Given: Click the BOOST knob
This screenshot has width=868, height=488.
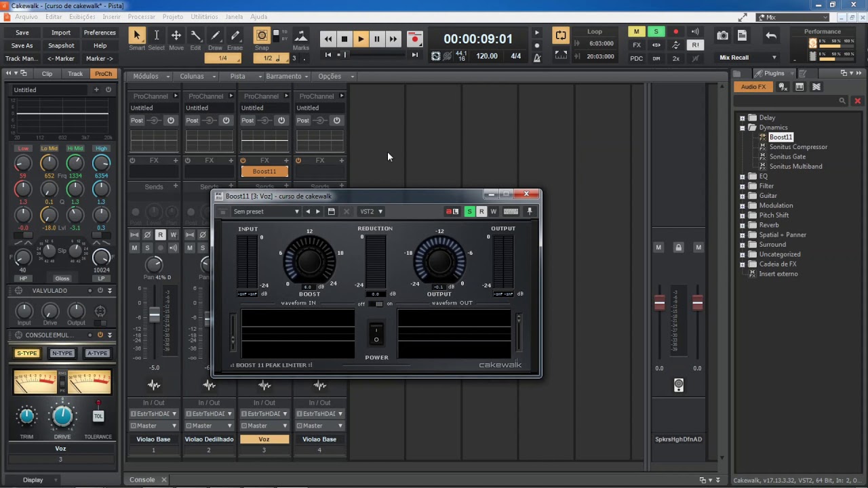Looking at the screenshot, I should pyautogui.click(x=309, y=261).
